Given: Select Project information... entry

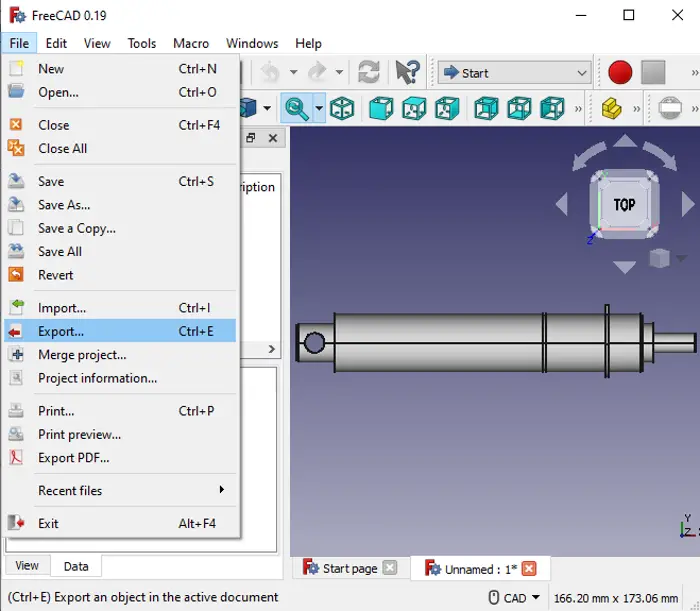Looking at the screenshot, I should pyautogui.click(x=121, y=378).
